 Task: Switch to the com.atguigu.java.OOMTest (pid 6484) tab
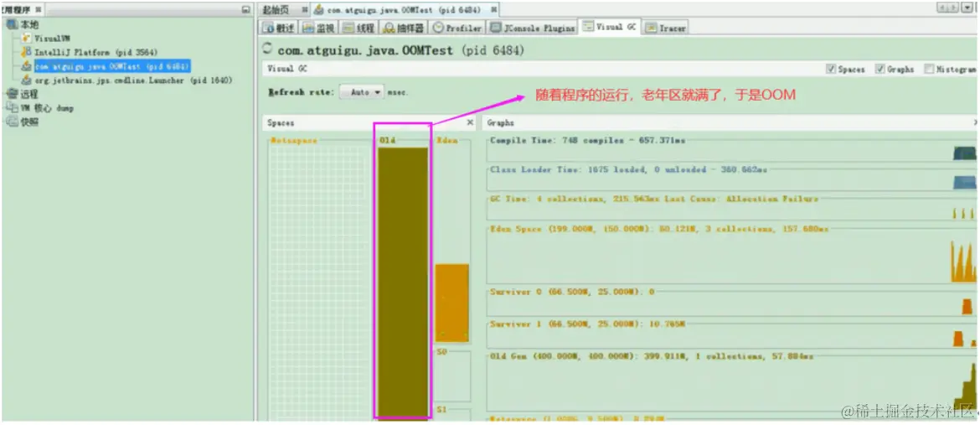click(405, 10)
